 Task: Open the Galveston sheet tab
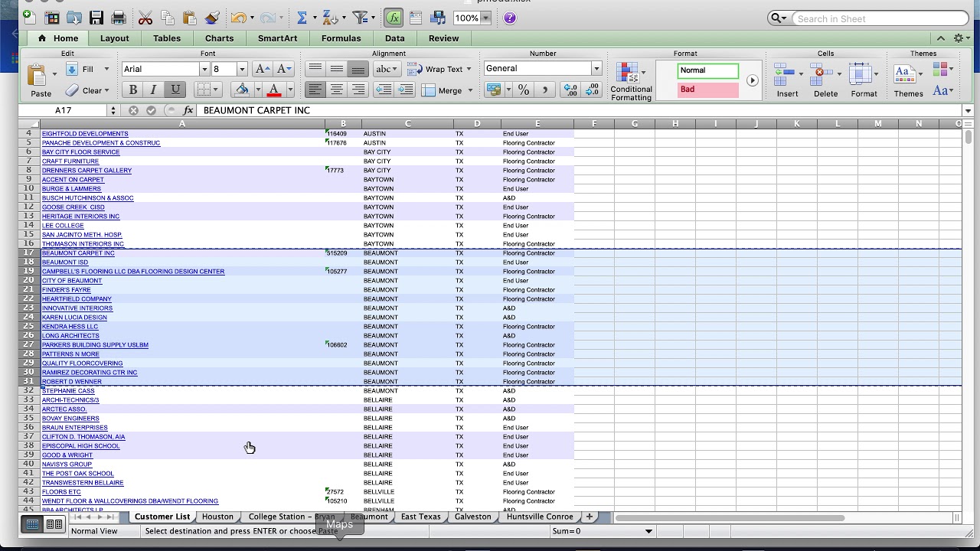472,517
